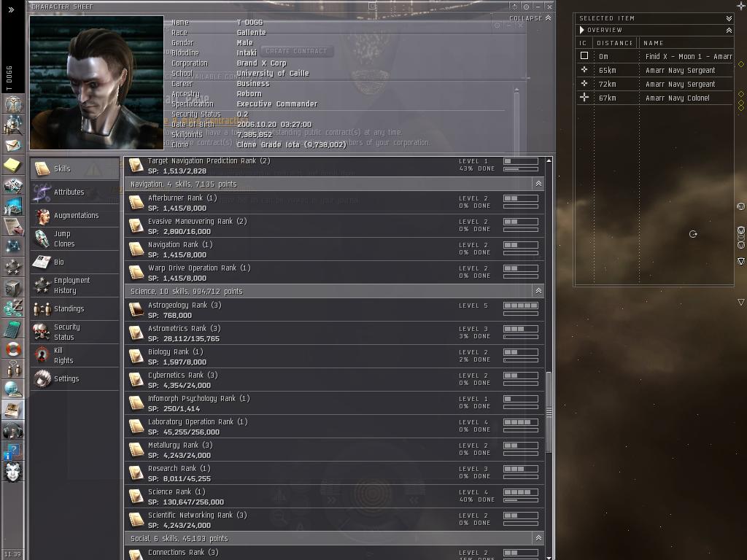Open the Jump Clones tab

(75, 238)
